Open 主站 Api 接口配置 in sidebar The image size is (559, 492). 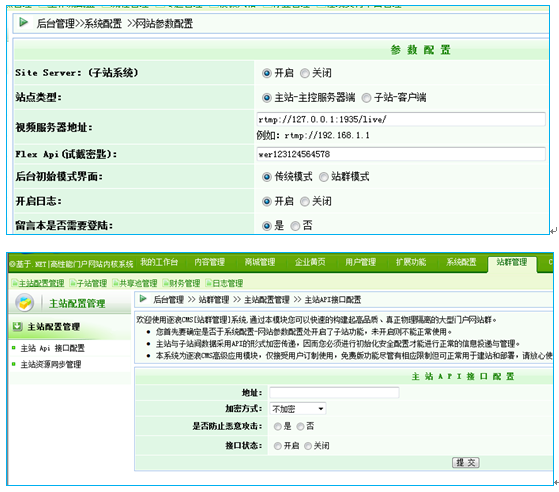pyautogui.click(x=53, y=348)
